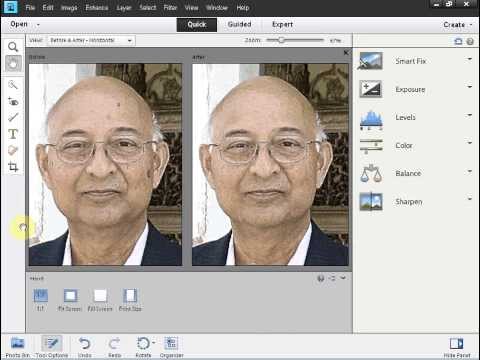The image size is (480, 360).
Task: Open the dropdown arrow next to Open
Action: point(38,25)
